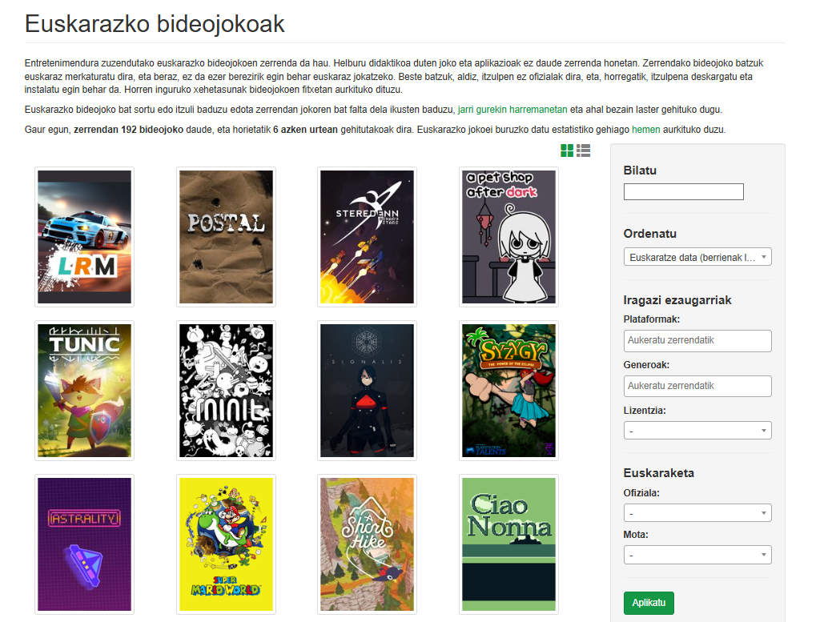
Task: Open the Ordenatu sort dropdown
Action: [x=697, y=257]
